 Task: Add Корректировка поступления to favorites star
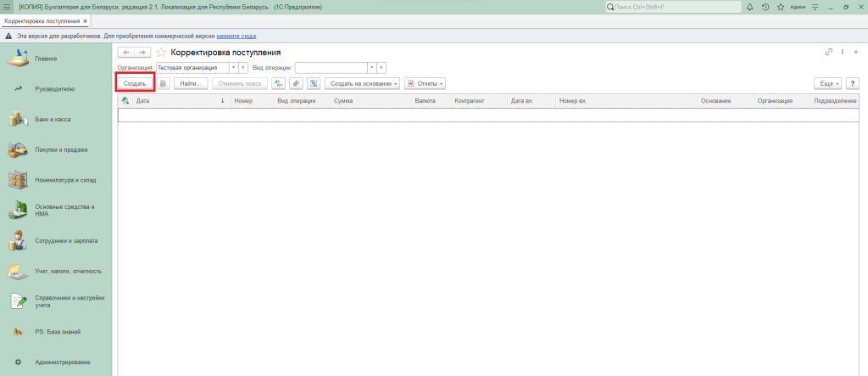[x=161, y=53]
